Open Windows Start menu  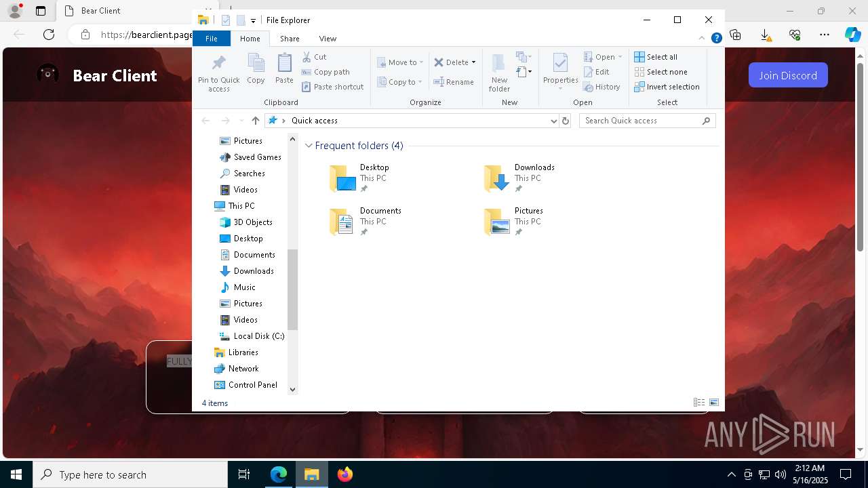click(x=16, y=474)
